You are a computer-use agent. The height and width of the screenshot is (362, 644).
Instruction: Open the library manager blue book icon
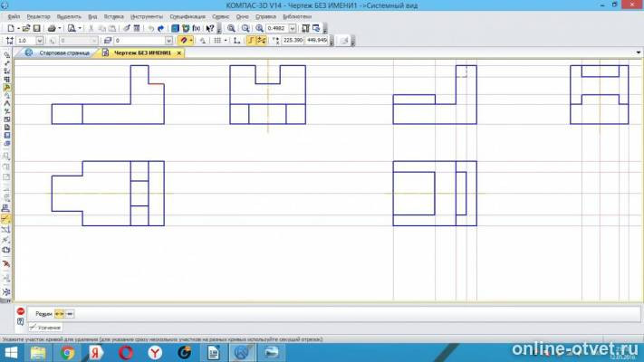point(175,28)
